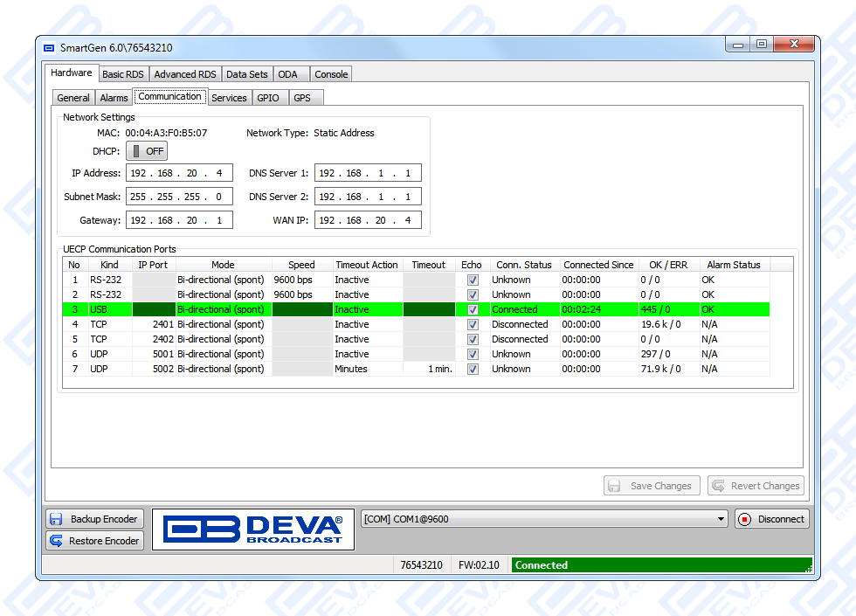Click the Backup Encoder floppy disk icon
This screenshot has width=856, height=616.
[x=56, y=519]
